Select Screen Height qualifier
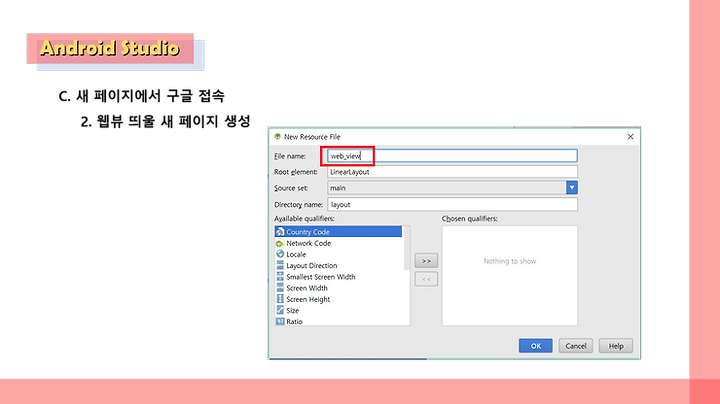Screen dimensions: 720x404 (338, 299)
